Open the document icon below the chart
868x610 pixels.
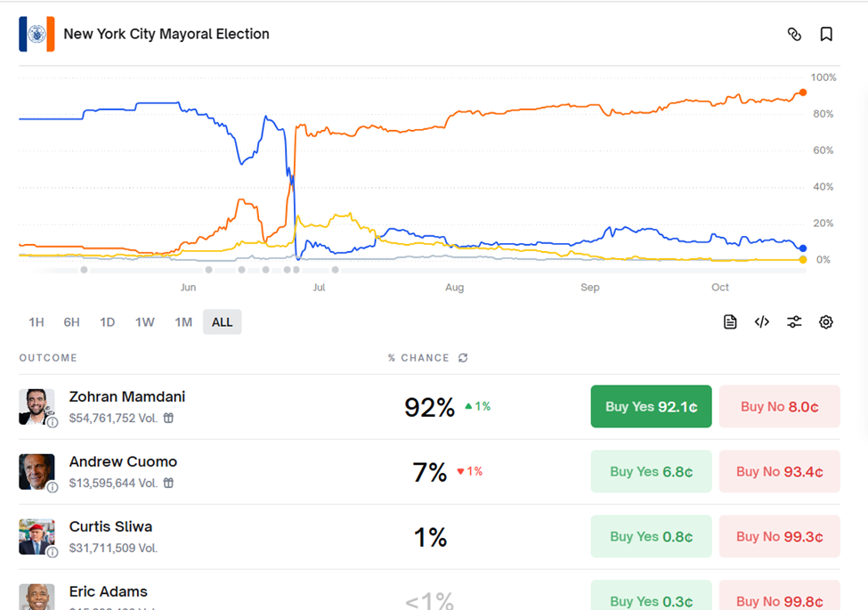[730, 322]
